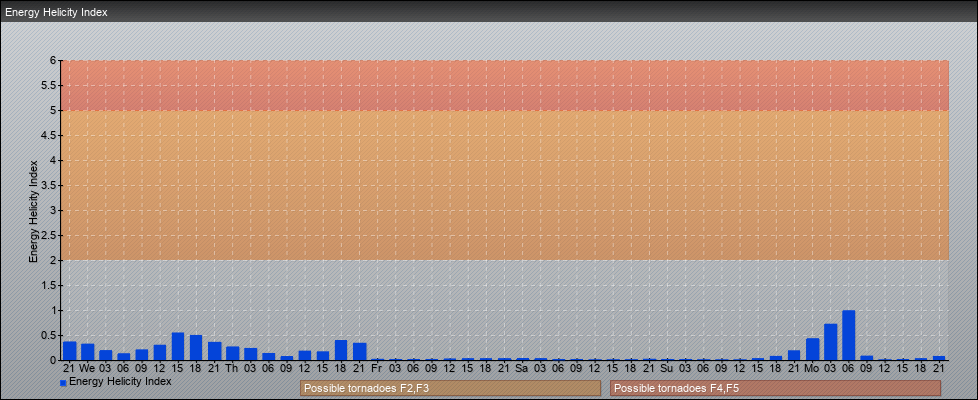
Task: Click the Su day label on the x-axis
Action: (667, 368)
